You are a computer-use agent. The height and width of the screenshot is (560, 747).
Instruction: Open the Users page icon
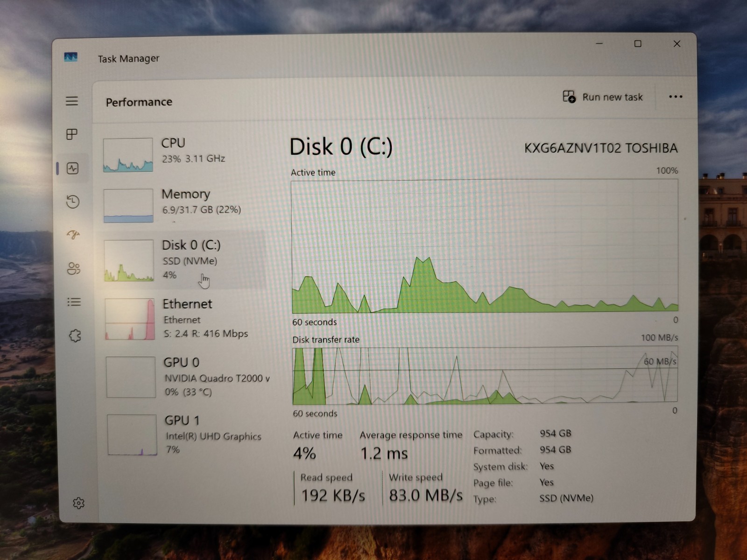point(74,268)
